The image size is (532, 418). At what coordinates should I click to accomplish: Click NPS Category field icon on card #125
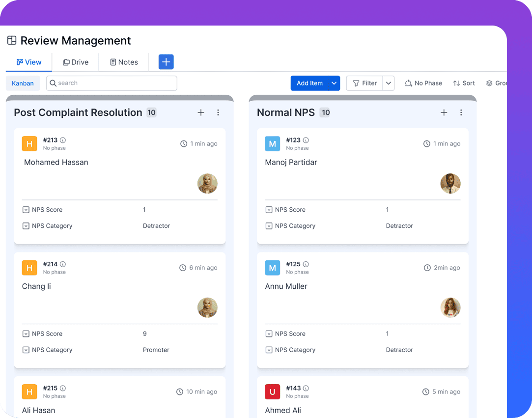pyautogui.click(x=269, y=350)
